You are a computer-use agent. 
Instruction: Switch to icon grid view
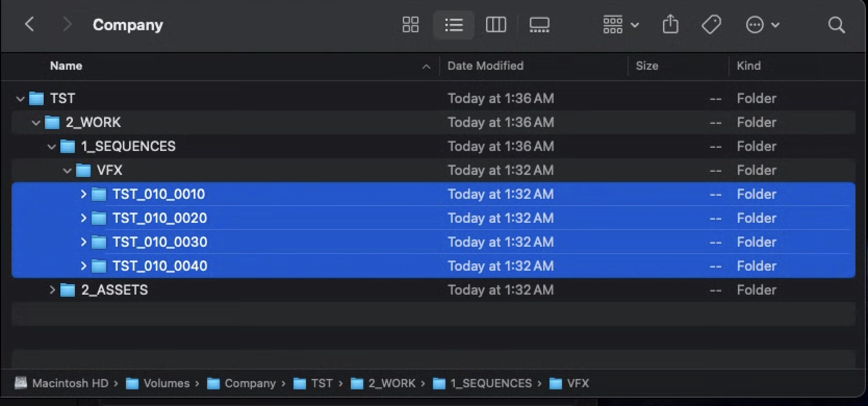pyautogui.click(x=410, y=24)
